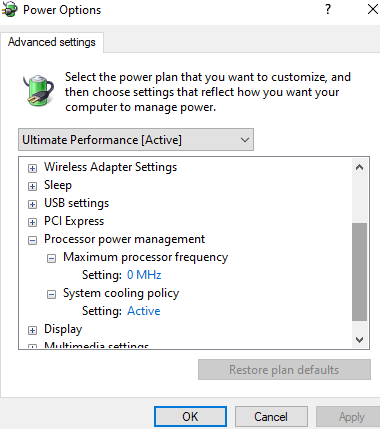380x429 pixels.
Task: Click the Cancel button
Action: 271,417
